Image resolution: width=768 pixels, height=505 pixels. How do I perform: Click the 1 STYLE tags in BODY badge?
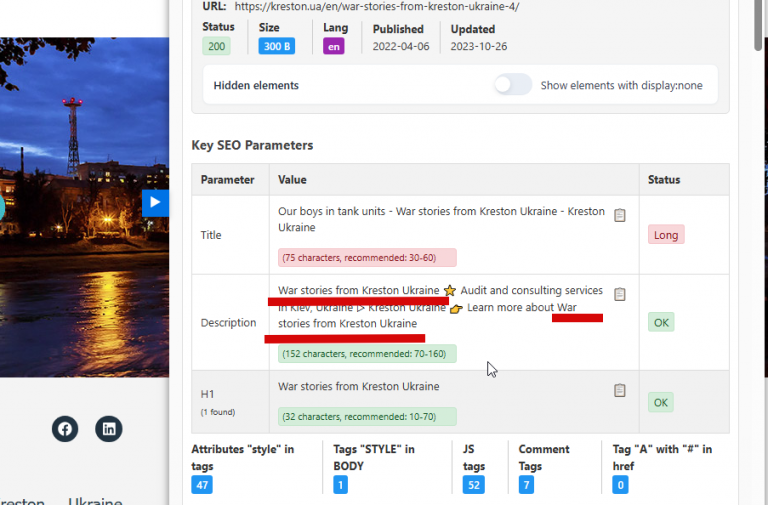(x=340, y=485)
